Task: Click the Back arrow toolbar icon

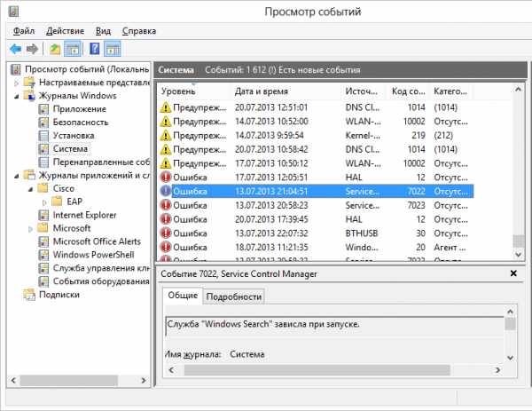Action: pyautogui.click(x=15, y=48)
